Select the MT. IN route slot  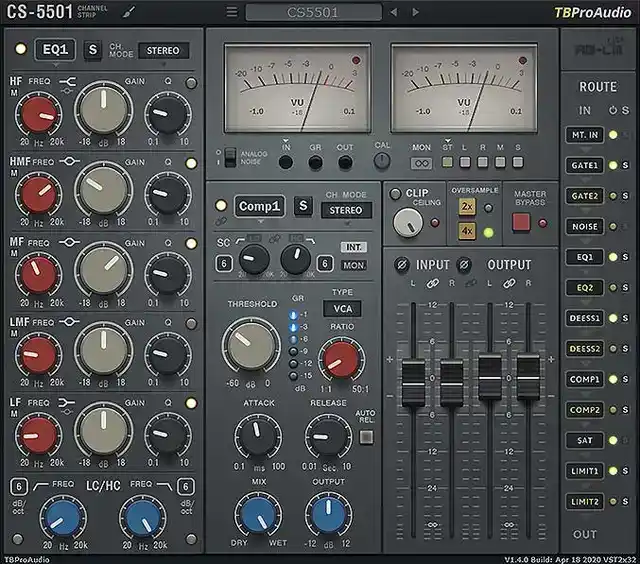(x=584, y=135)
